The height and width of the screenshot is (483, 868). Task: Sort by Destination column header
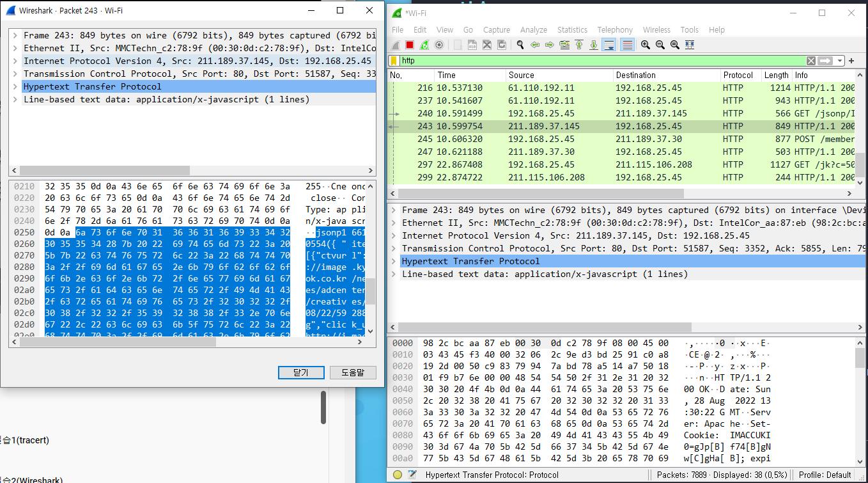[667, 75]
